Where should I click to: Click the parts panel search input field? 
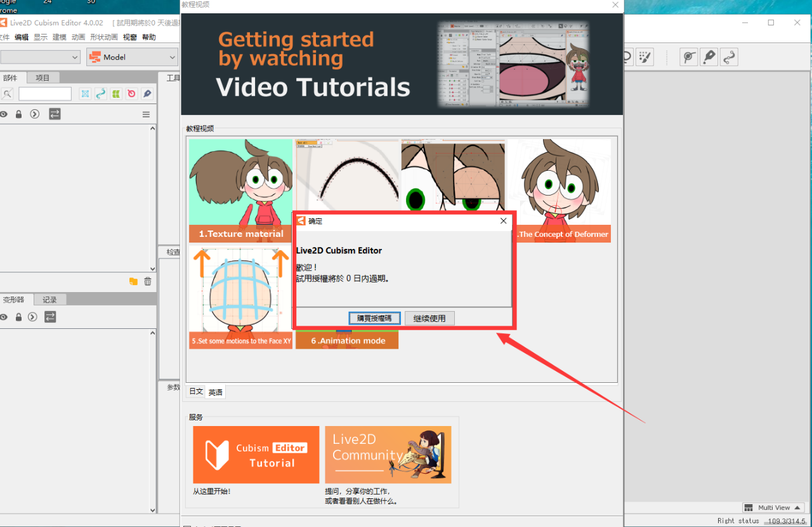45,94
